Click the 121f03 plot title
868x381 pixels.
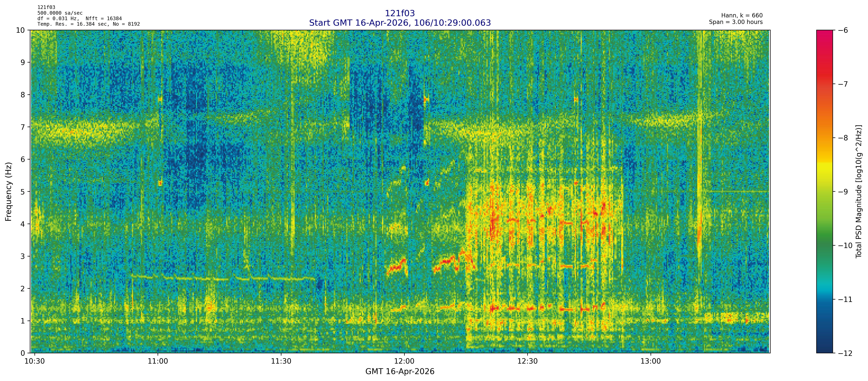pyautogui.click(x=400, y=13)
